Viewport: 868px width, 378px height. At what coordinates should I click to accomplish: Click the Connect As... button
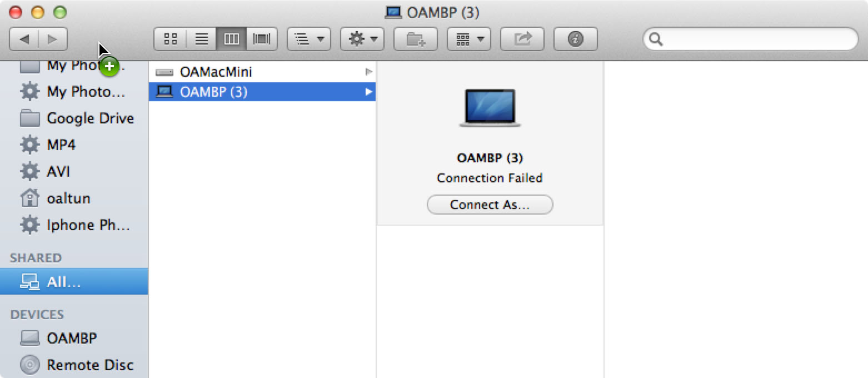point(490,205)
